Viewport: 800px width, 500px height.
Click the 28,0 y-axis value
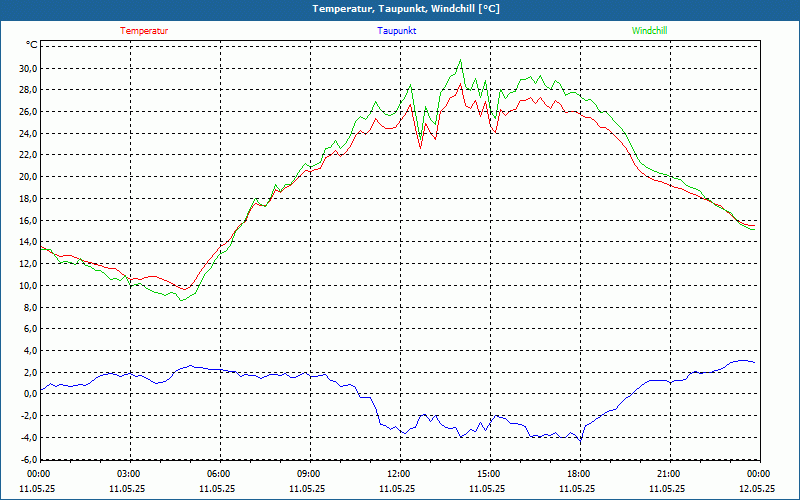(x=29, y=90)
